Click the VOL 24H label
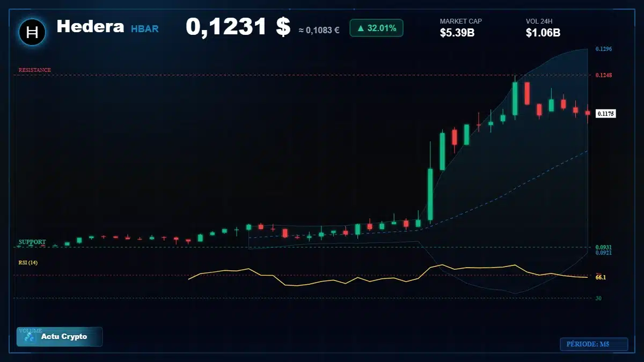This screenshot has width=644, height=362. [539, 21]
